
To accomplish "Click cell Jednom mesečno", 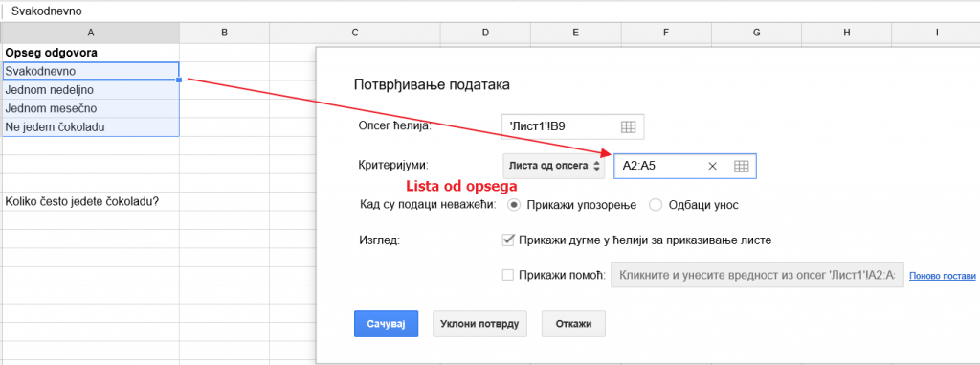I will pyautogui.click(x=91, y=108).
